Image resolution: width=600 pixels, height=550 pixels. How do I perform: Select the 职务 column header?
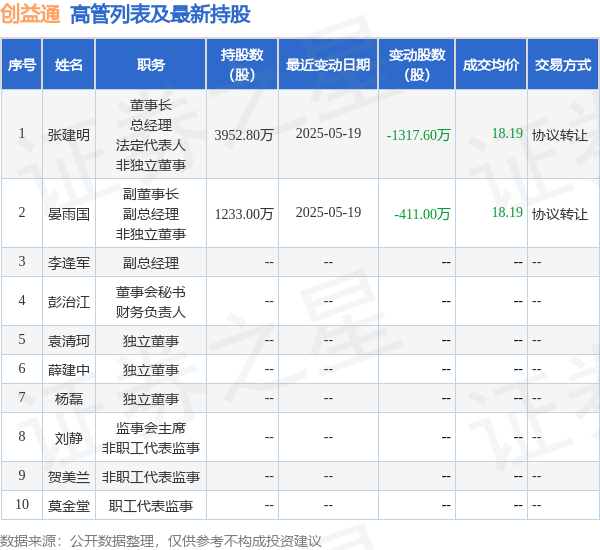pos(151,64)
